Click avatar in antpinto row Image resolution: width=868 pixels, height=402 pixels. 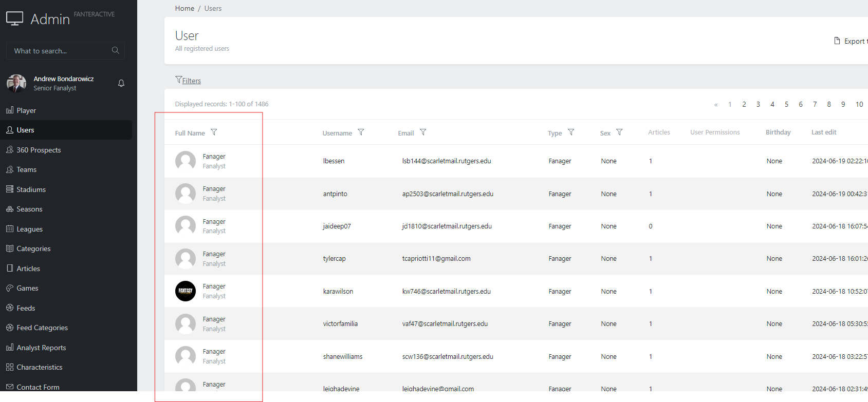click(186, 194)
